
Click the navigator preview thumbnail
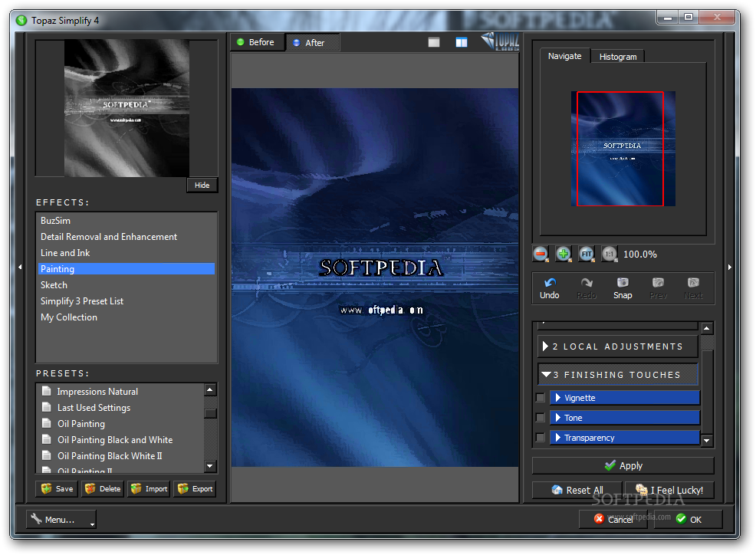(623, 149)
